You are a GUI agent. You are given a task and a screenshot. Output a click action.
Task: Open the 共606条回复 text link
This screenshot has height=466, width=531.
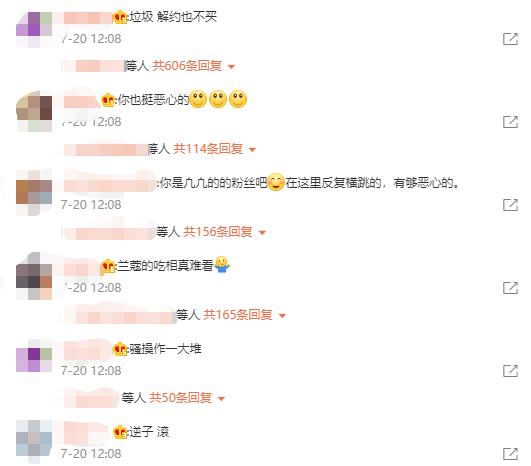click(187, 66)
